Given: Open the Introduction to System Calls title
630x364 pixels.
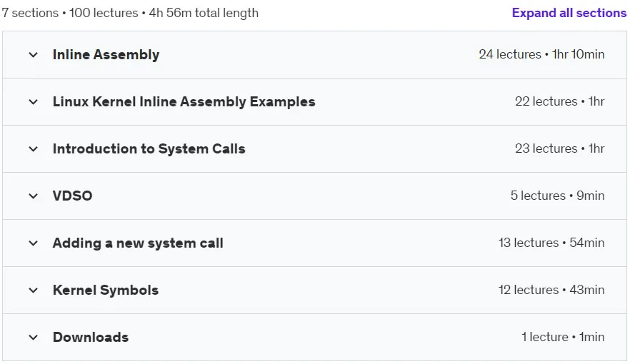Looking at the screenshot, I should (x=149, y=149).
